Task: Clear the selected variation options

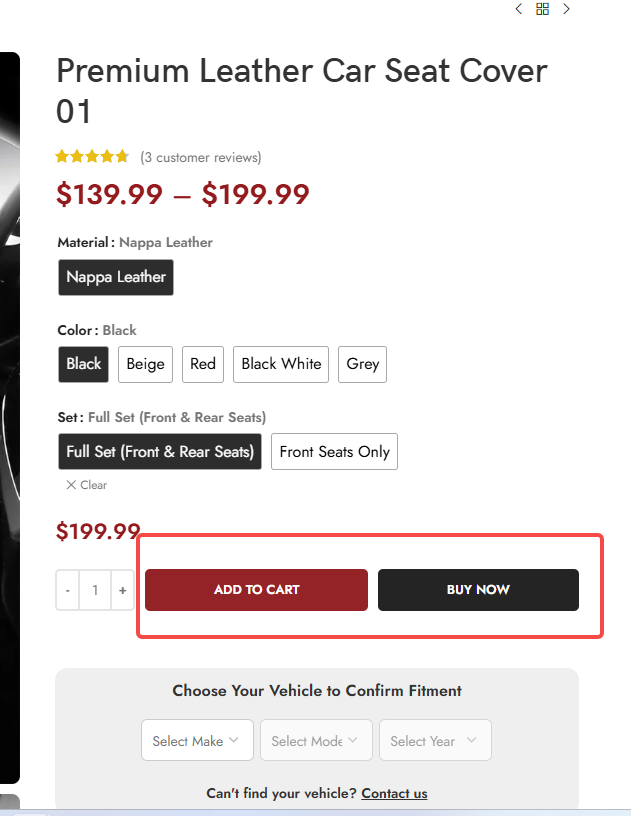Action: coord(87,485)
